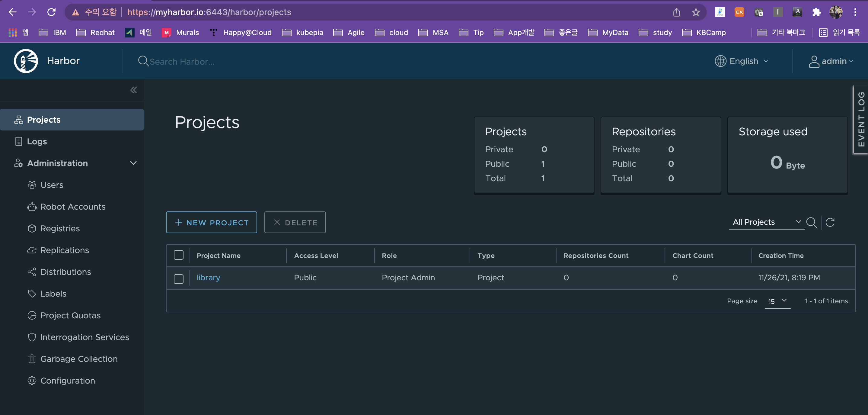The image size is (868, 415).
Task: Click the refresh icon next to project filter
Action: 830,222
